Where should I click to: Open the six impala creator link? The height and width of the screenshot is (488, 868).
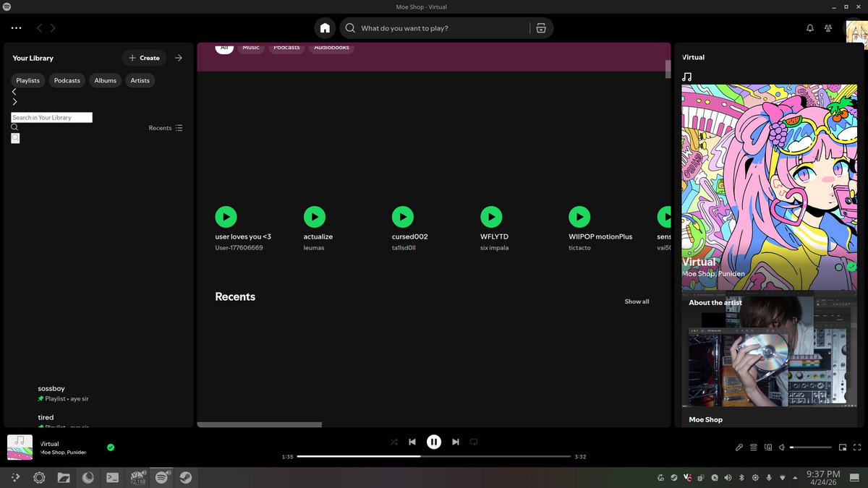(x=495, y=248)
